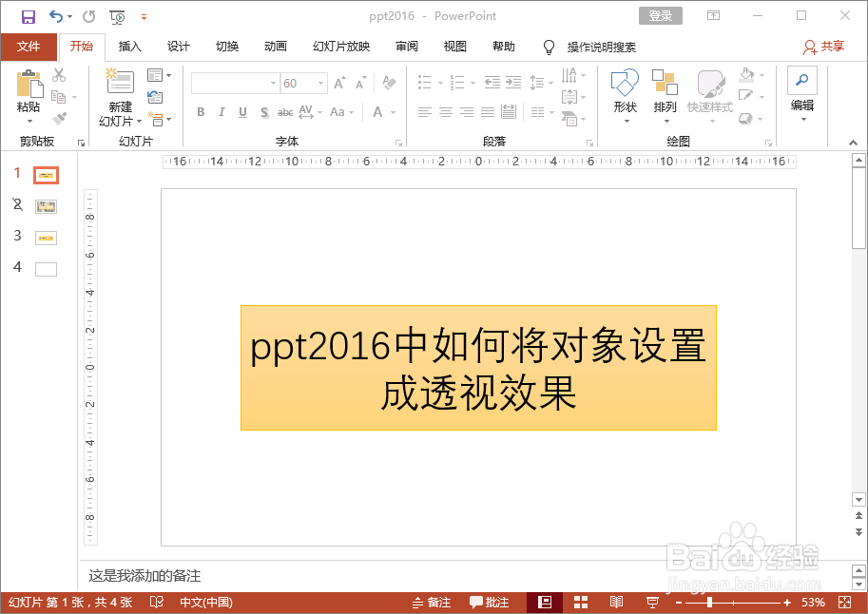Click the Cut scissors icon
868x614 pixels.
(x=59, y=74)
